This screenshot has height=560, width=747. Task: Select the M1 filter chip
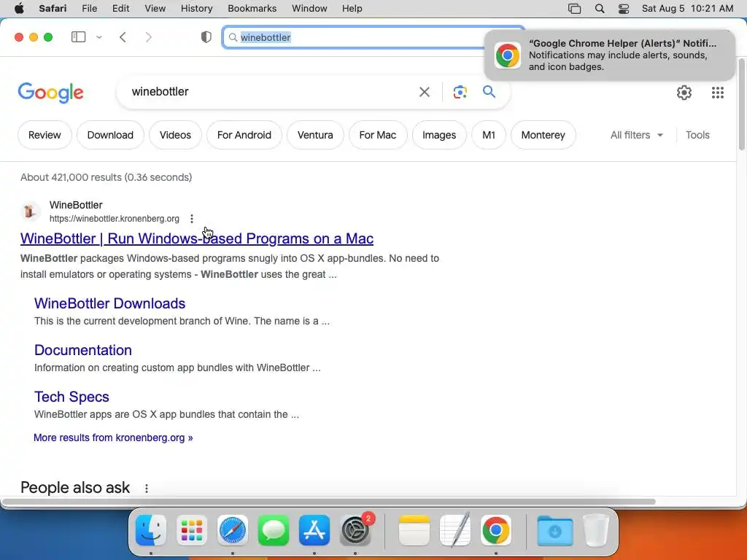tap(489, 135)
